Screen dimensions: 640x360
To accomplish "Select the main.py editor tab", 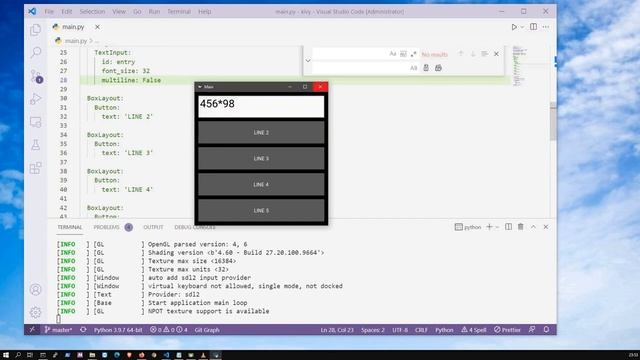I will click(x=73, y=27).
